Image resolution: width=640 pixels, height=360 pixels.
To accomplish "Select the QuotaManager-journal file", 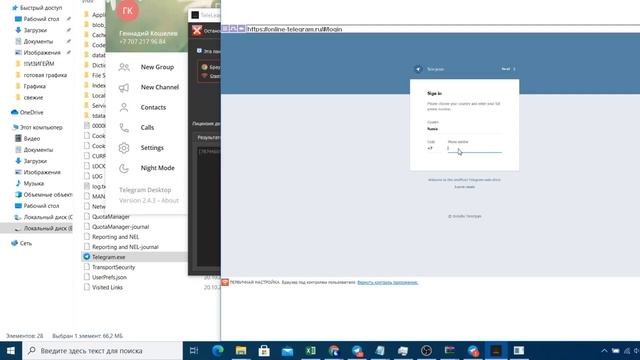I will [x=120, y=227].
